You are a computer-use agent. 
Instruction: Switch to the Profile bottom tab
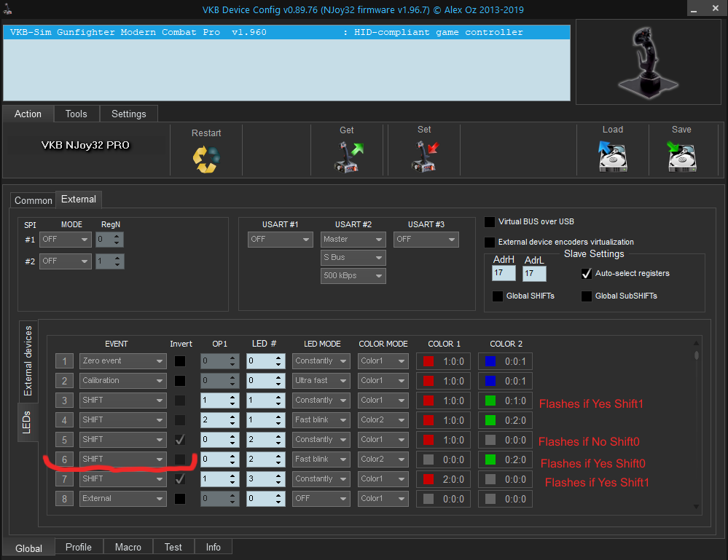[79, 547]
